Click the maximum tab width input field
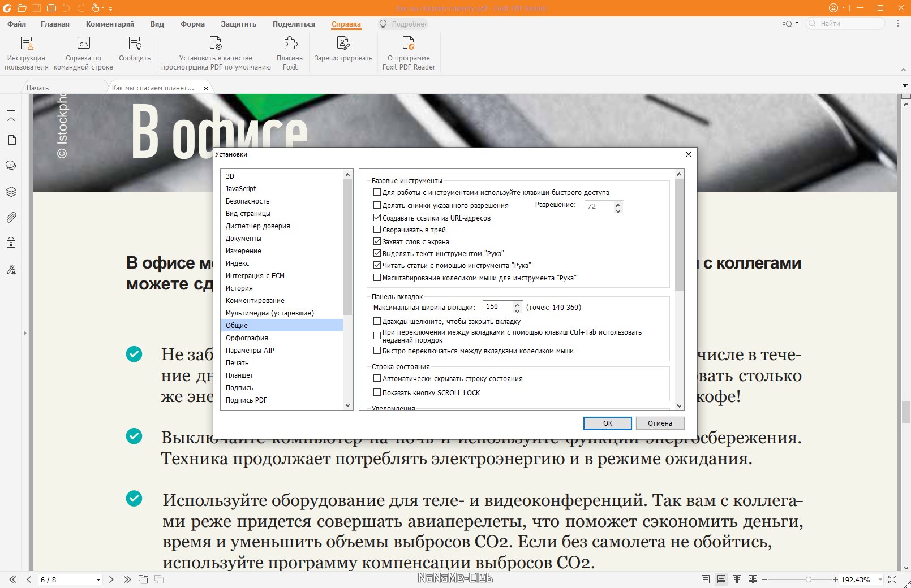The width and height of the screenshot is (911, 588). click(x=497, y=307)
